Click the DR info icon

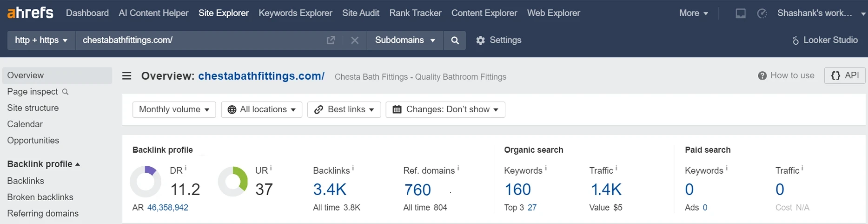(186, 168)
